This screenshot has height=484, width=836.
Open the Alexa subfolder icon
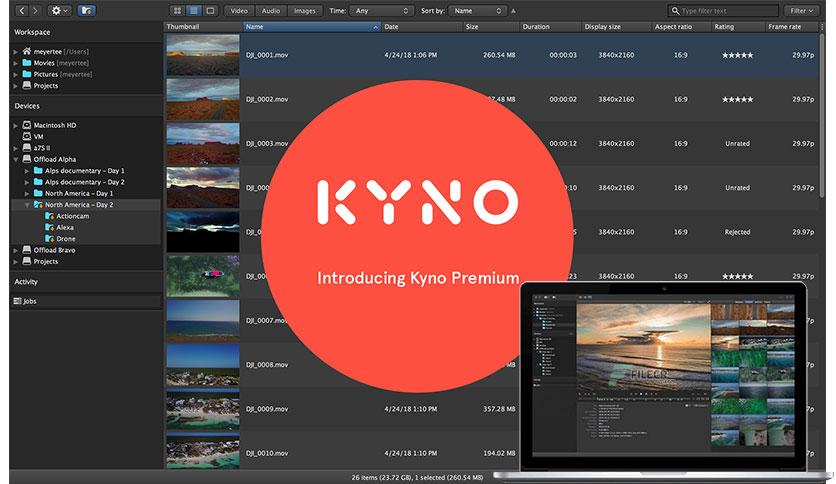tap(50, 227)
